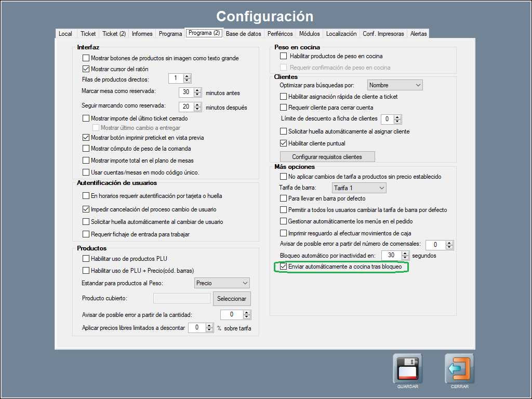This screenshot has height=399, width=532.
Task: Click the Producto cubierto text field
Action: point(182,298)
